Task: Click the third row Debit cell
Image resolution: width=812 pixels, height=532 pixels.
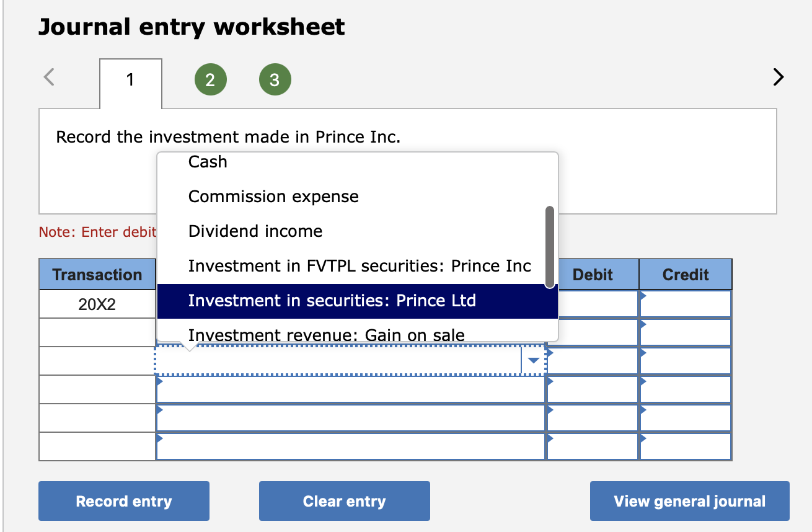Action: [x=593, y=361]
